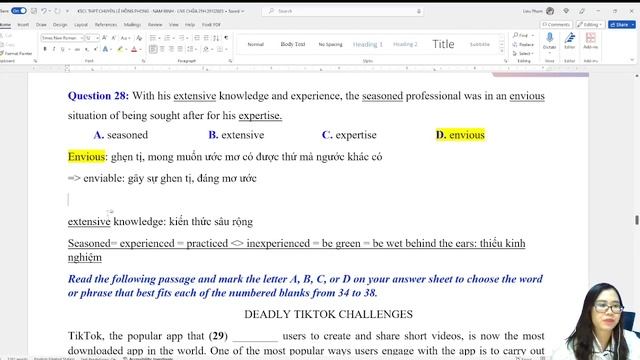Open Customize Quick Access Toolbar arrow
The height and width of the screenshot is (360, 640).
[x=67, y=11]
